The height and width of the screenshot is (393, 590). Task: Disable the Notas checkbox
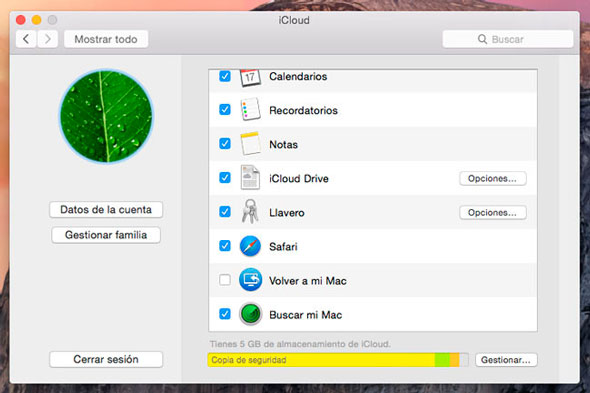[225, 143]
